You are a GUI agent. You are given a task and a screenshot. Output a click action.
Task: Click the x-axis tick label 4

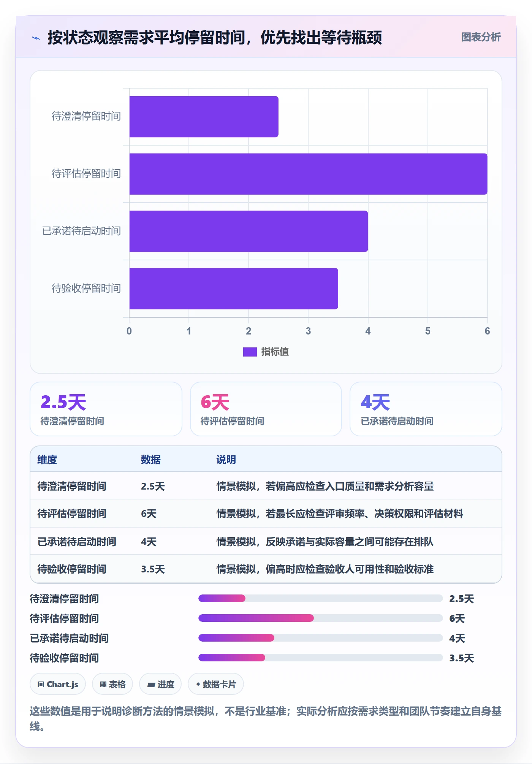click(x=368, y=331)
